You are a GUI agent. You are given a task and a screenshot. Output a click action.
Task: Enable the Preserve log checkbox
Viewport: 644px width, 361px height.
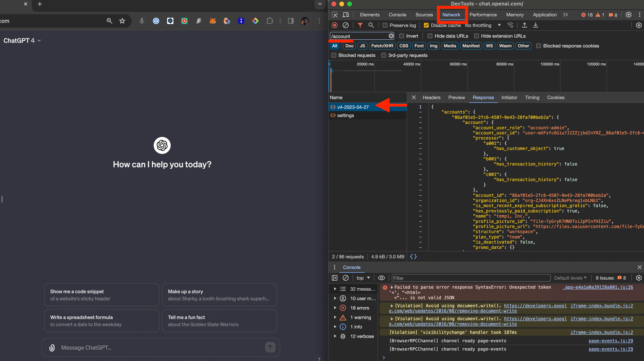coord(385,25)
